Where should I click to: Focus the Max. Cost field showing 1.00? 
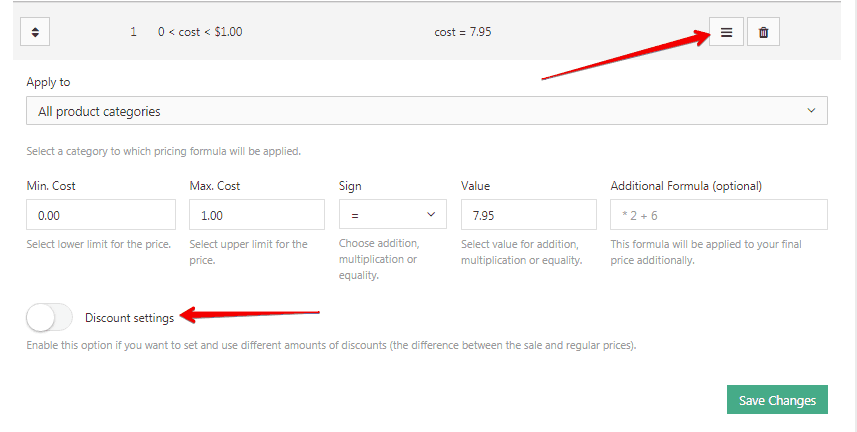[257, 214]
